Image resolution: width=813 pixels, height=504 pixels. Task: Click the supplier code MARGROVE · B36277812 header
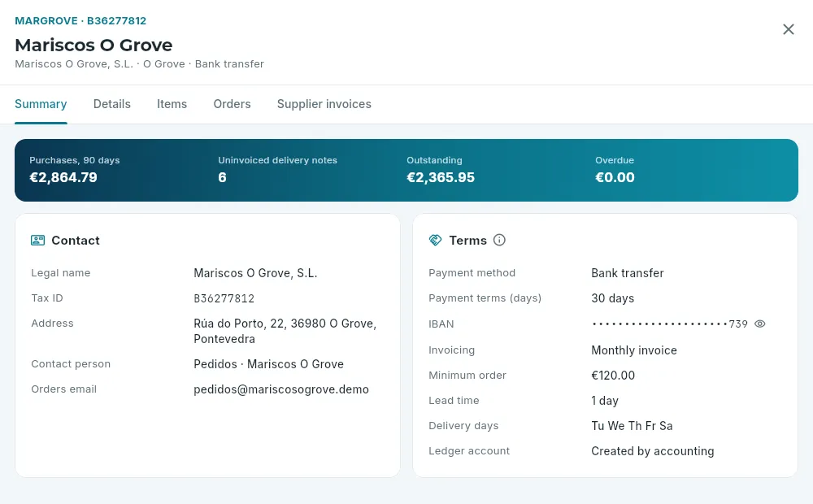80,21
